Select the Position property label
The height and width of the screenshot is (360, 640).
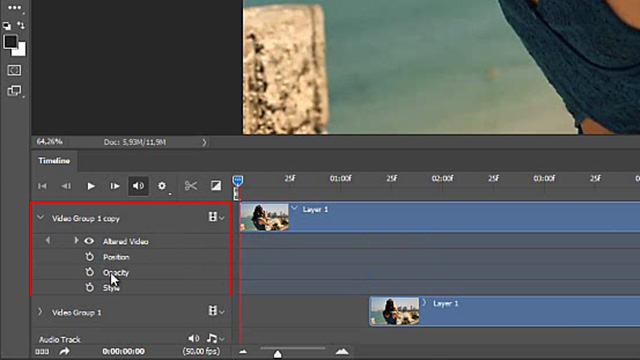pos(116,257)
